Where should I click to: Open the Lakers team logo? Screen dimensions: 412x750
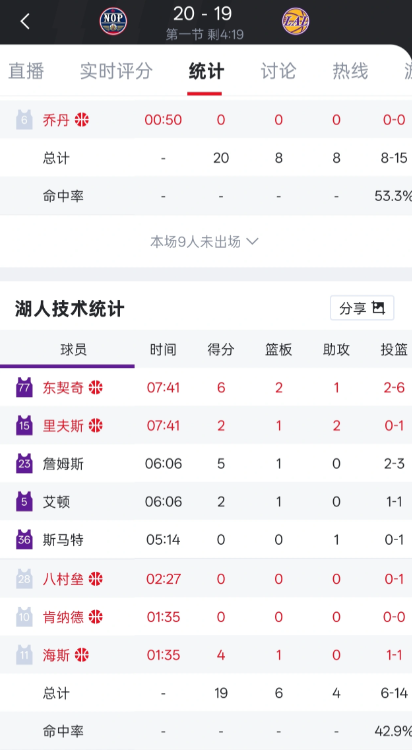coord(295,22)
